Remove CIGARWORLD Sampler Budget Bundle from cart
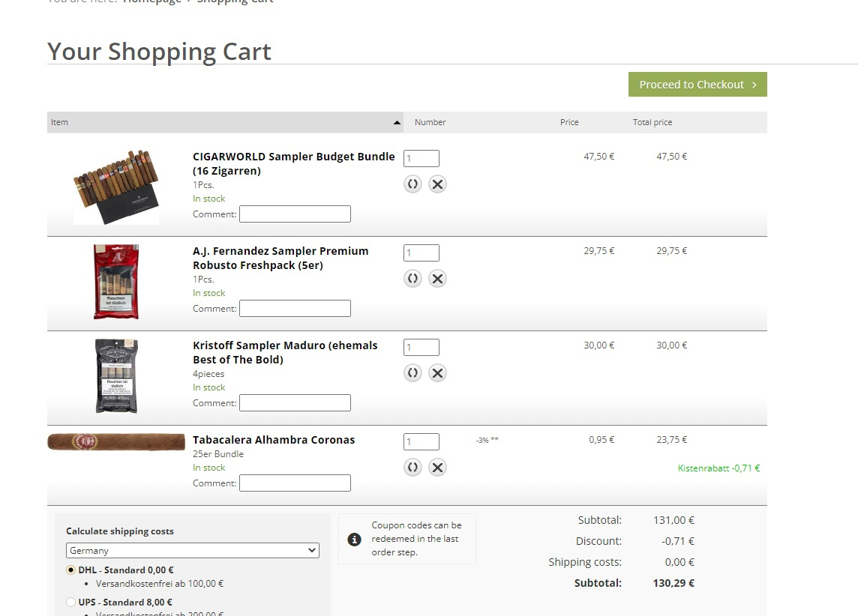 point(437,184)
